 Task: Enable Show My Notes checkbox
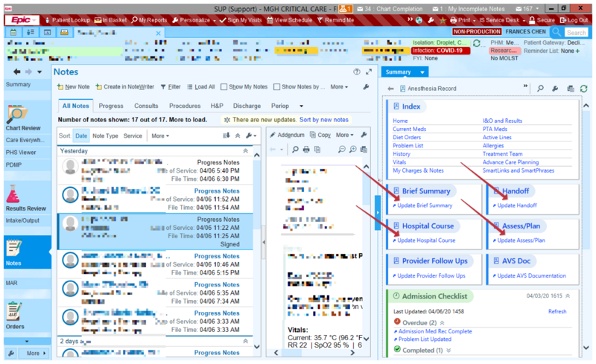[x=224, y=86]
